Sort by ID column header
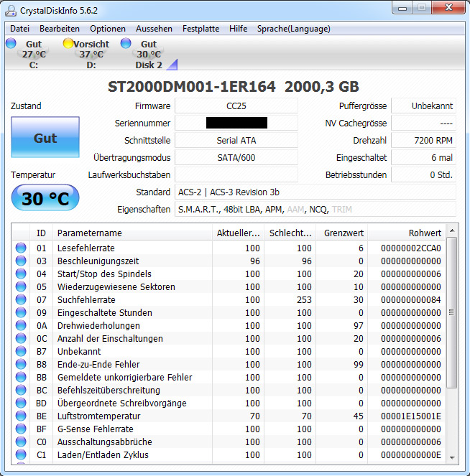The width and height of the screenshot is (470, 476). (41, 233)
